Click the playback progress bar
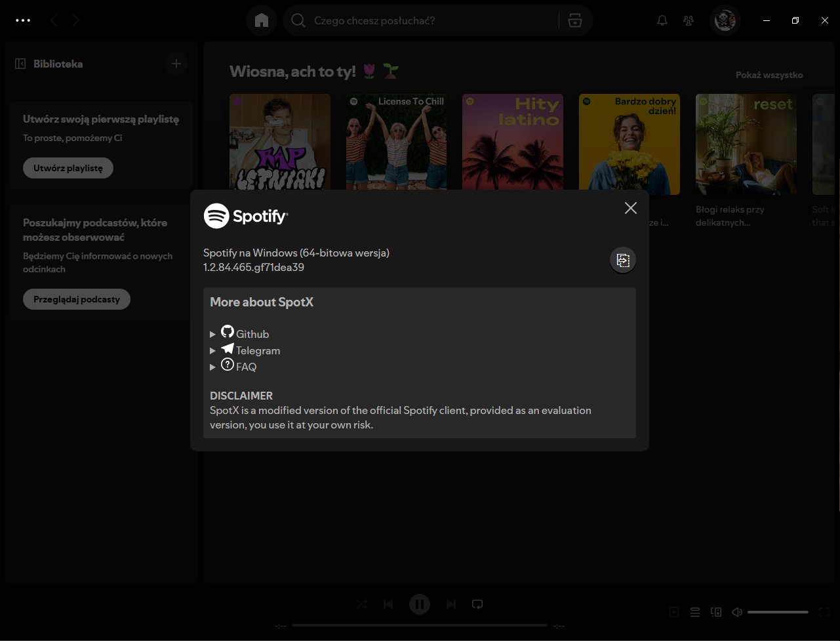The height and width of the screenshot is (641, 840). [420, 625]
